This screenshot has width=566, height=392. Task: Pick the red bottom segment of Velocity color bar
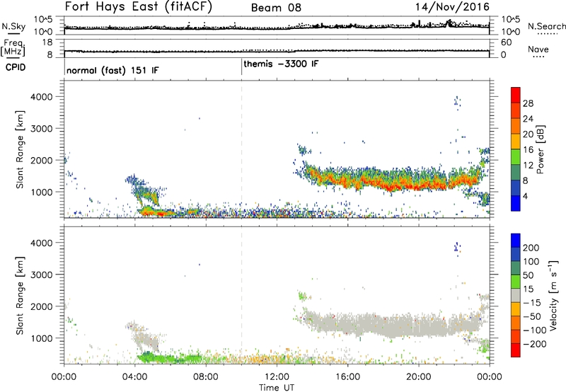click(516, 350)
